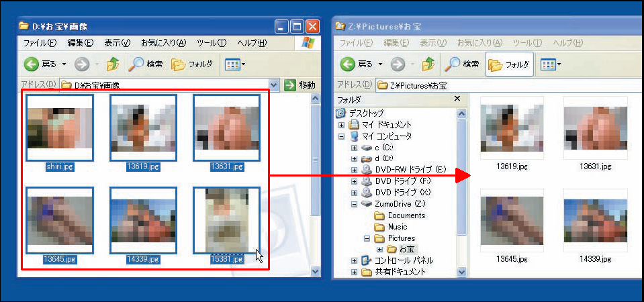Toggle フォルダ pane in Z:¥Pictures¥お宝 window

click(509, 64)
